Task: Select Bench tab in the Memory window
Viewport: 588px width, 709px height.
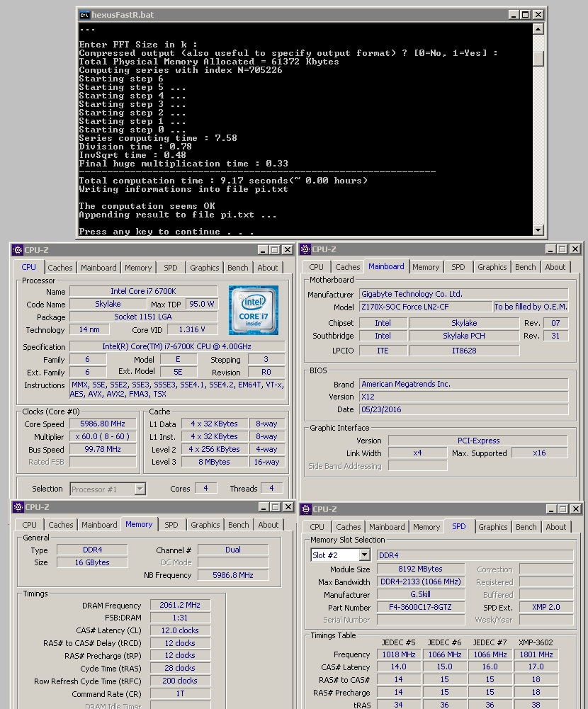Action: coord(239,525)
